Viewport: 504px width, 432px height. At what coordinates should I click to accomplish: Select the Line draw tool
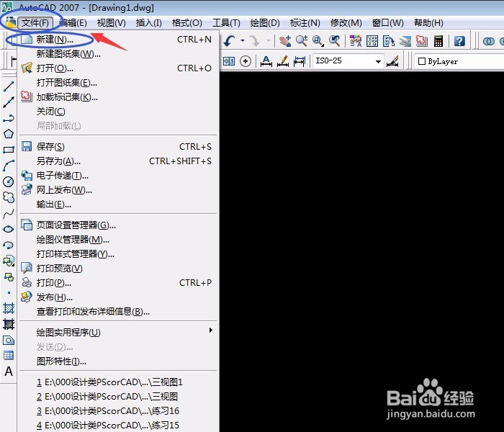[9, 86]
